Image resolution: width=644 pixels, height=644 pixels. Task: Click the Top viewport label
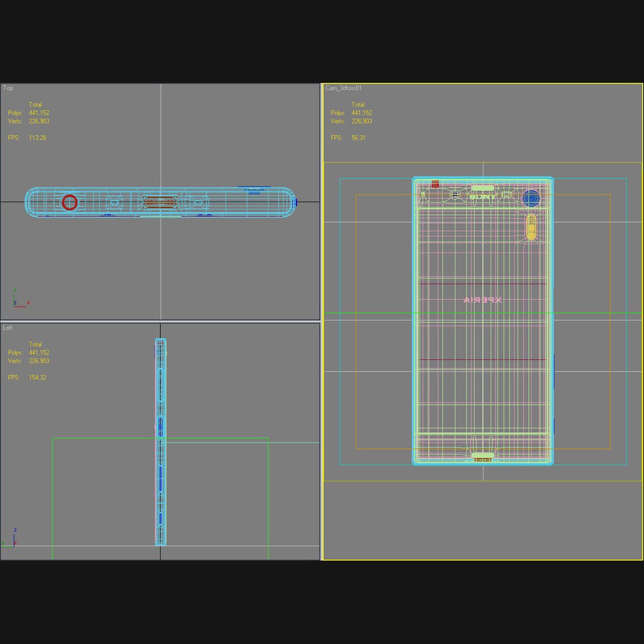click(x=8, y=88)
